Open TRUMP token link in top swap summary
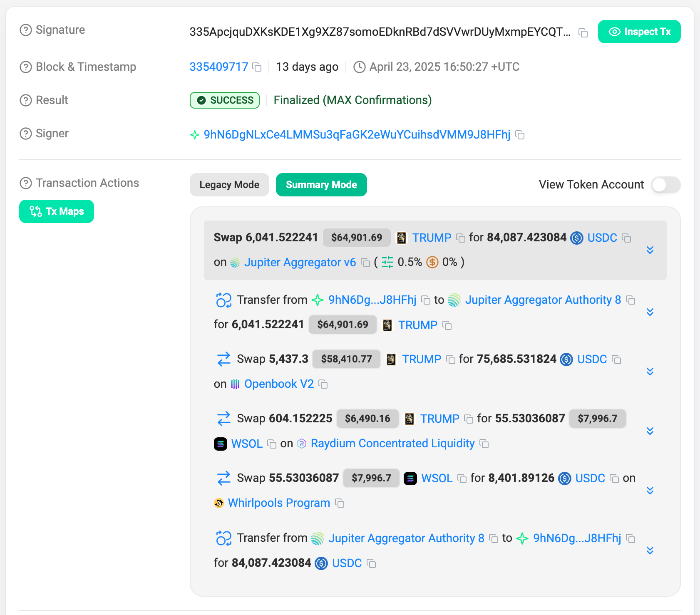The image size is (700, 615). [432, 238]
